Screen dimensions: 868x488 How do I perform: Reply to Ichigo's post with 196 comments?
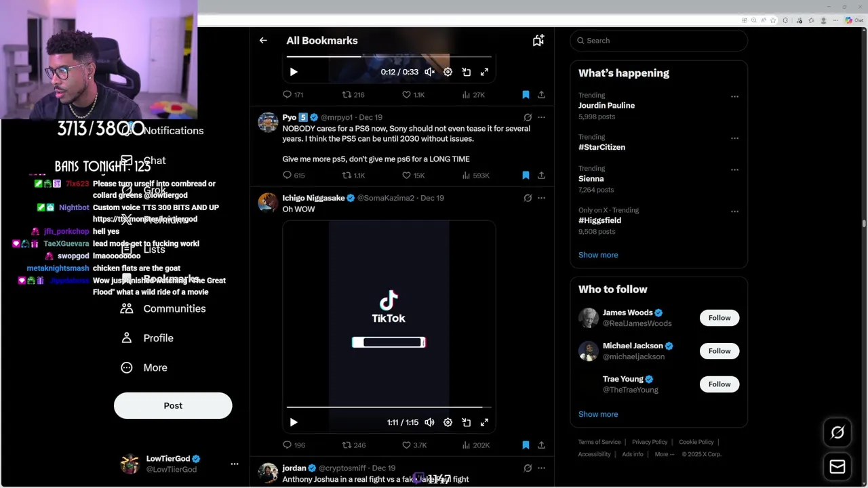[x=294, y=445]
